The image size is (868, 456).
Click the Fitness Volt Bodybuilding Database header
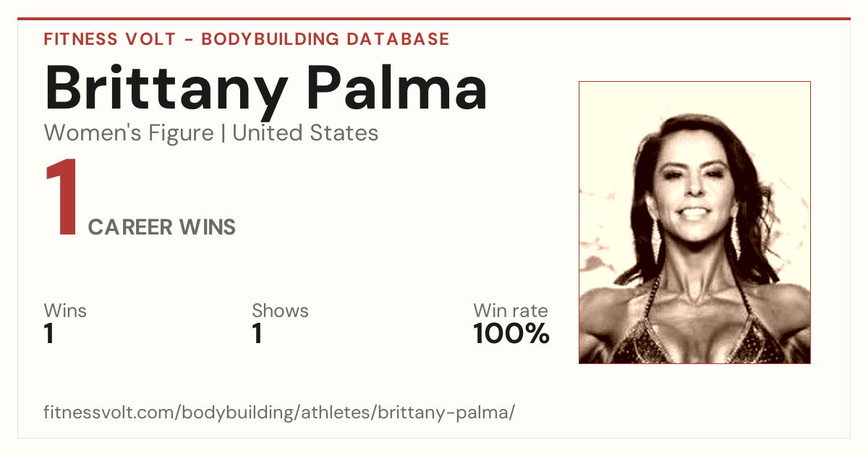tap(247, 39)
